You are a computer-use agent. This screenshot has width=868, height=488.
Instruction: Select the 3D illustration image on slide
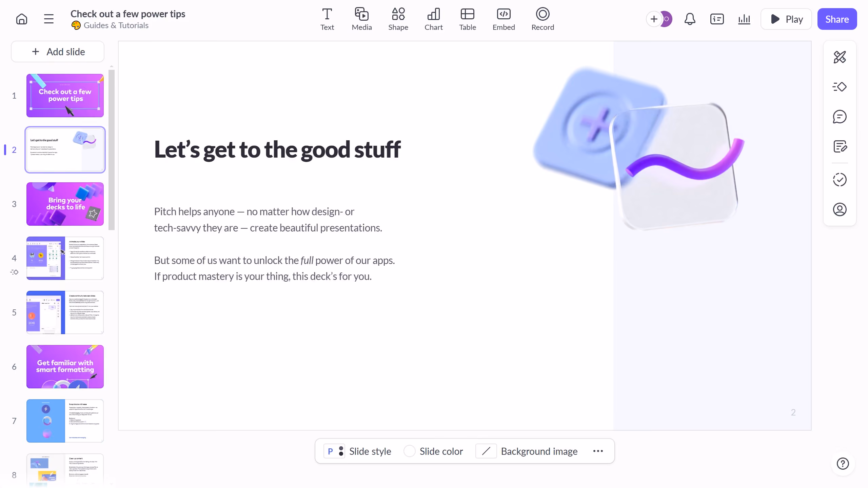[x=639, y=148]
